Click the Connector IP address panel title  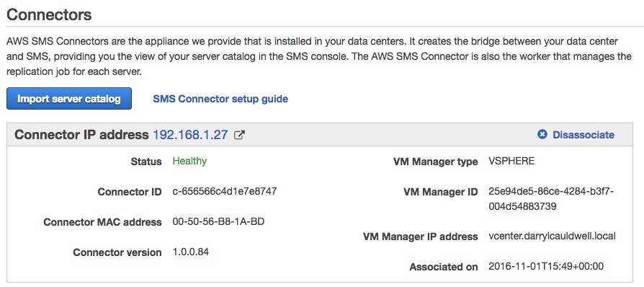tap(81, 134)
